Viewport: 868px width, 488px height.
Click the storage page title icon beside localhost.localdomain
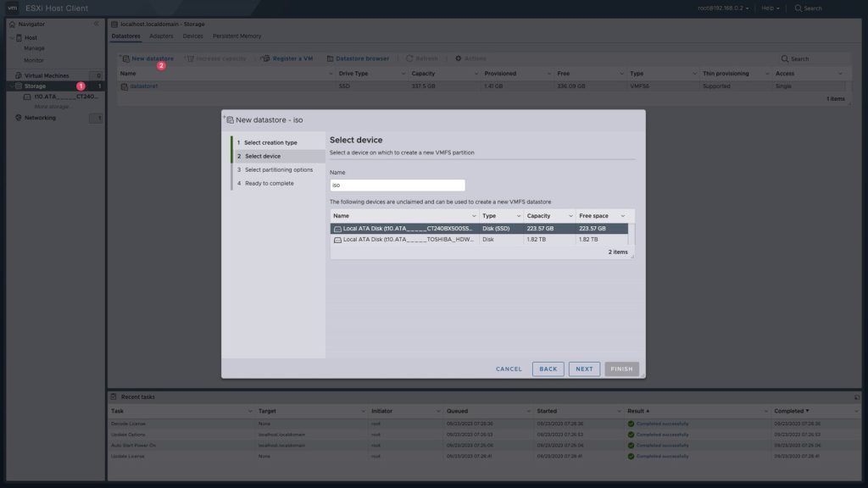click(114, 25)
